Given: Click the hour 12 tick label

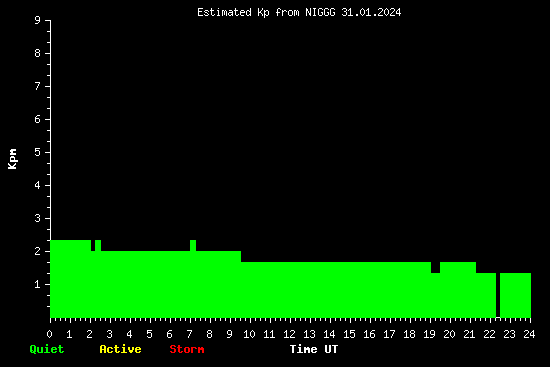Looking at the screenshot, I should point(289,334).
